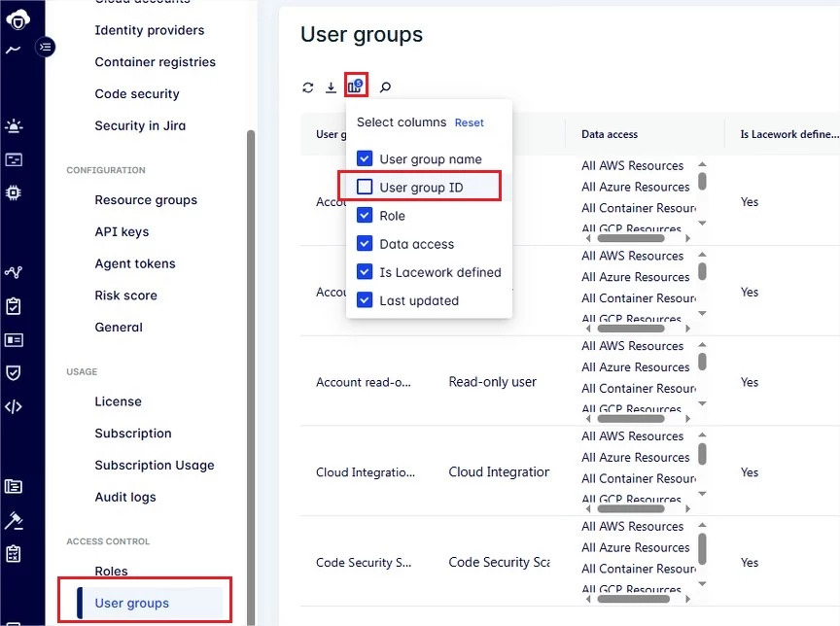Open Subscription page
This screenshot has width=840, height=626.
pyautogui.click(x=133, y=434)
